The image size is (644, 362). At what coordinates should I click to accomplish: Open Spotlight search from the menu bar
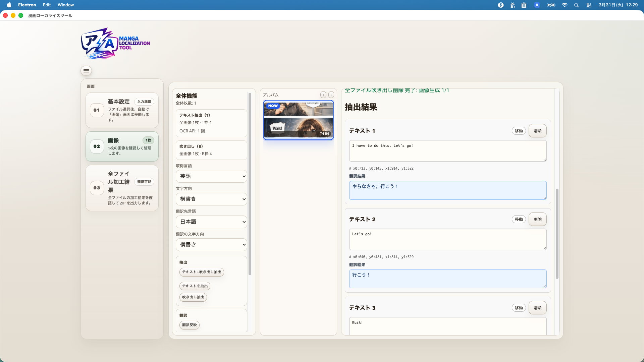pyautogui.click(x=576, y=5)
